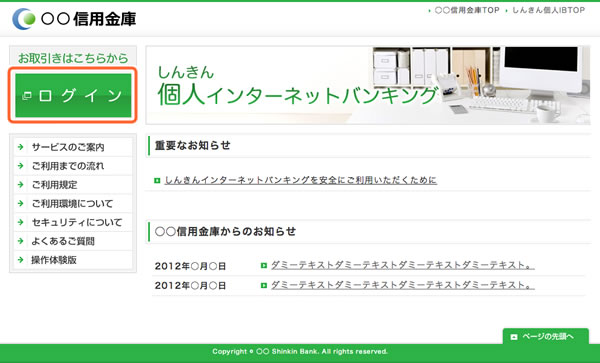This screenshot has height=363, width=600.
Task: Click green arrow icon beside セキュリティについて
Action: (21, 222)
